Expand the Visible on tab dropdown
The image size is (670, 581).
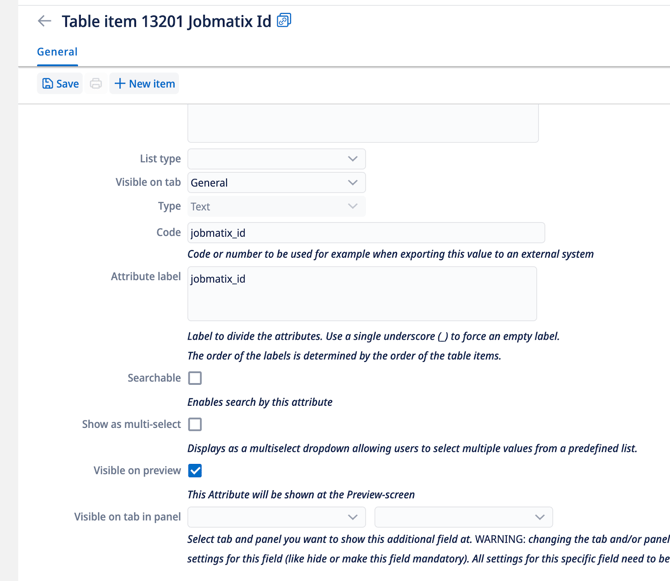[x=276, y=183]
